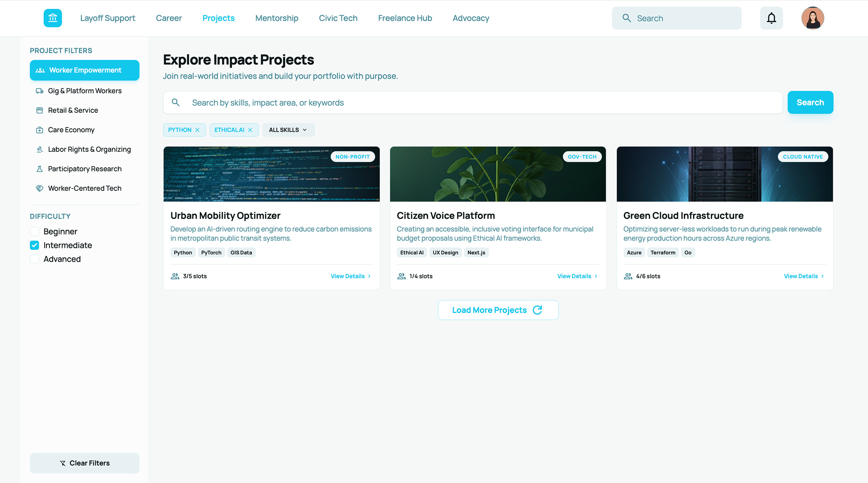Click the Worker-Centered Tech layers icon
The height and width of the screenshot is (483, 868).
pos(40,188)
